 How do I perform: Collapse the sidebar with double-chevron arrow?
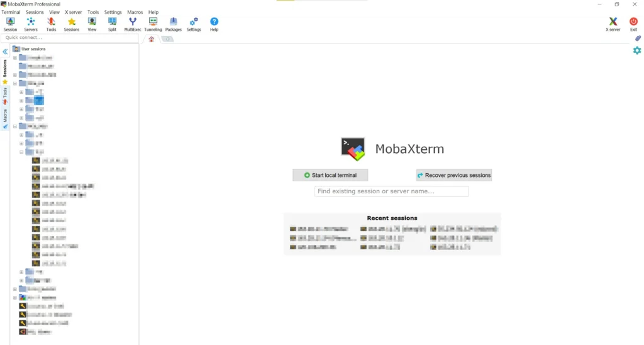tap(5, 52)
